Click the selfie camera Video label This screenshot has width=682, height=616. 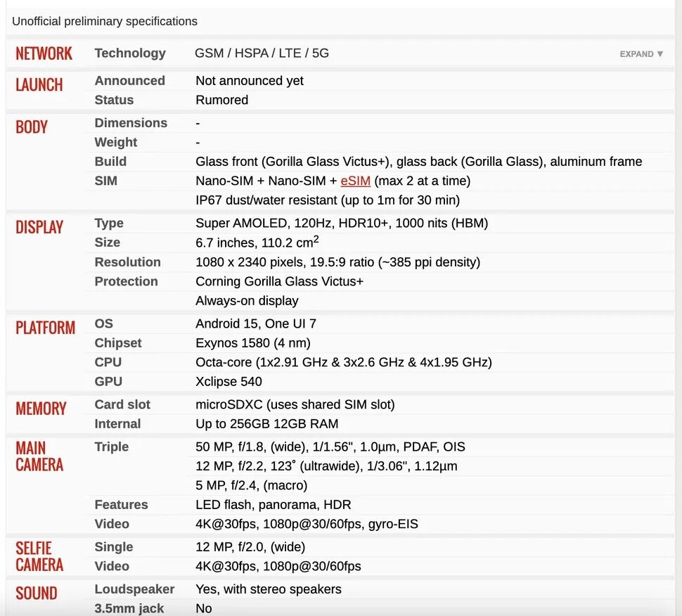(112, 566)
